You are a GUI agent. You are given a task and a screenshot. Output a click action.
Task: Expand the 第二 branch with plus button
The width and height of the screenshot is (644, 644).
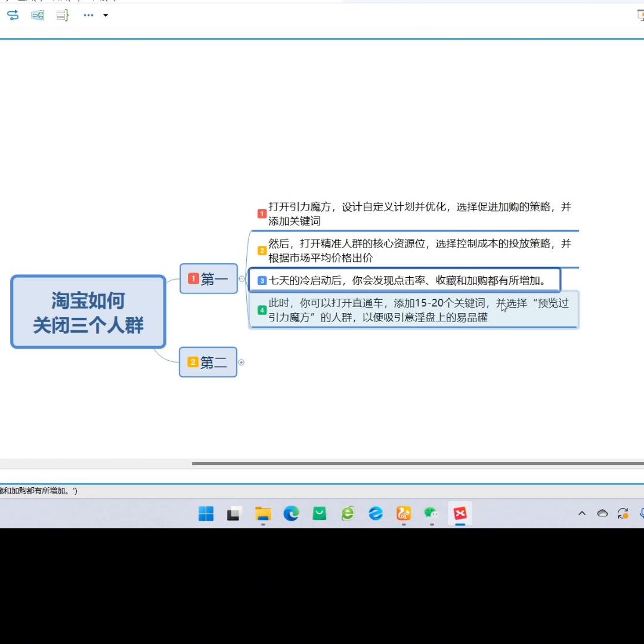[241, 363]
